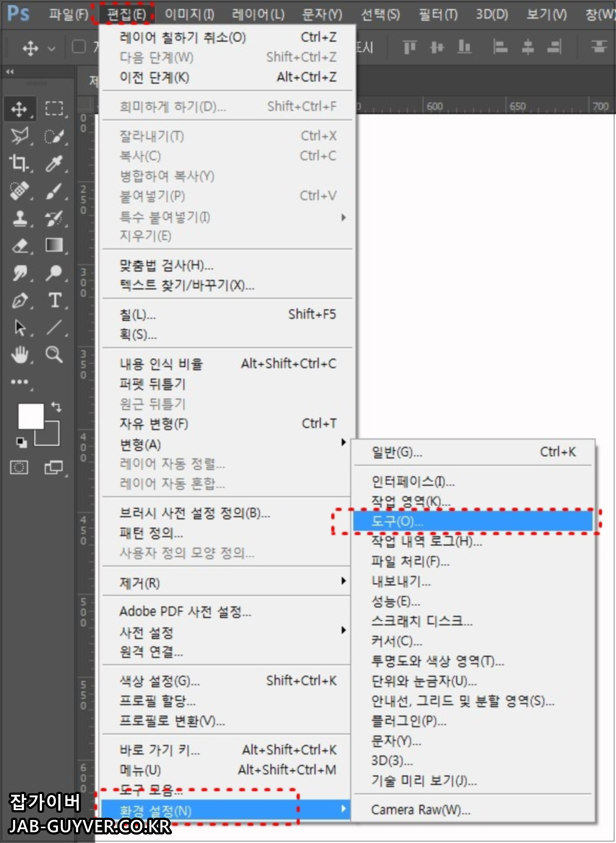Select the Rectangular Marquee tool
Image resolution: width=616 pixels, height=843 pixels.
(x=54, y=109)
